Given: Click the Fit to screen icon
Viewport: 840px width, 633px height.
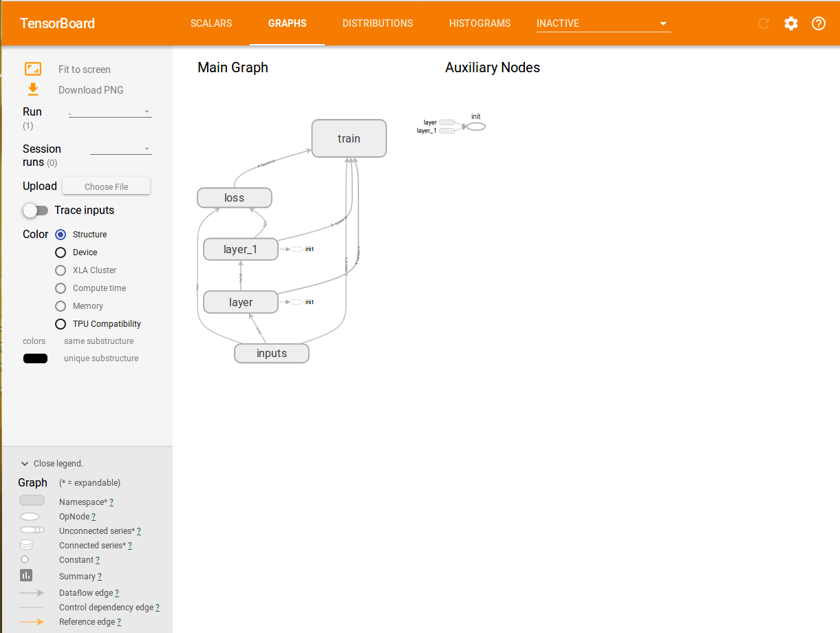Looking at the screenshot, I should (x=33, y=69).
